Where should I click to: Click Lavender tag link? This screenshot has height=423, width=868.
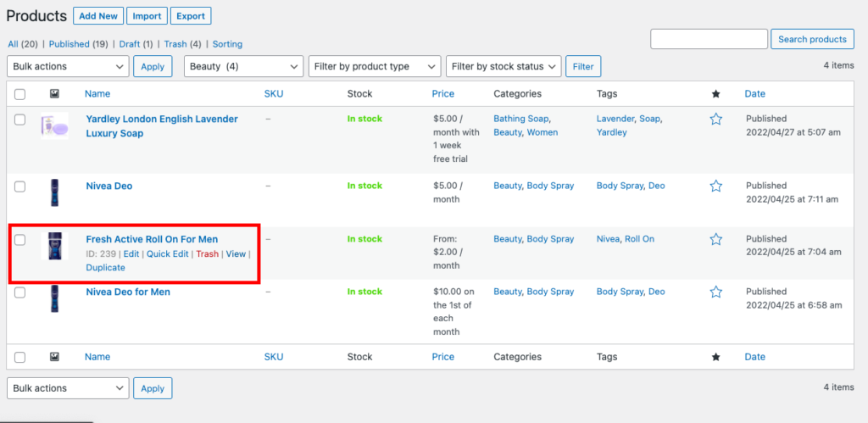click(617, 119)
